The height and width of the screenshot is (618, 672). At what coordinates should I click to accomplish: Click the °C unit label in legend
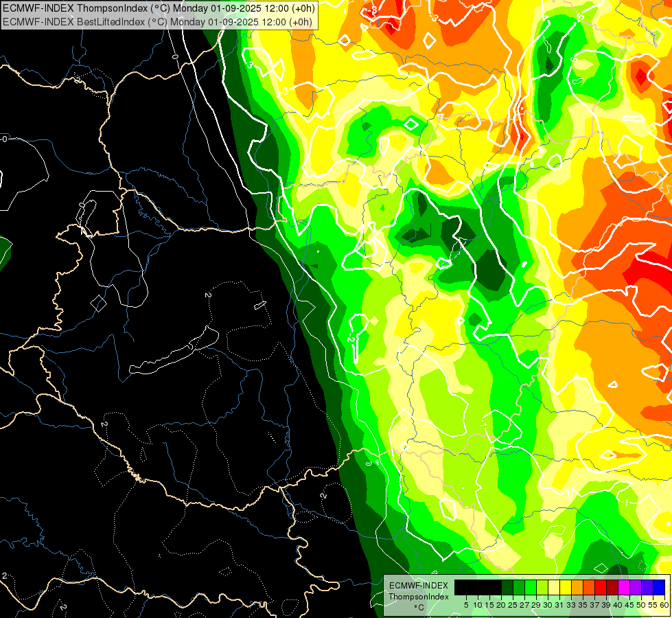pyautogui.click(x=419, y=607)
